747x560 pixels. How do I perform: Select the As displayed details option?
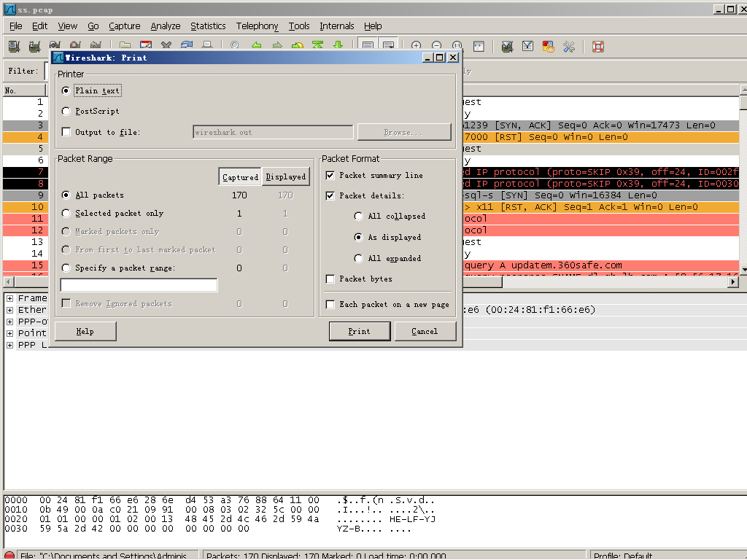(x=358, y=237)
